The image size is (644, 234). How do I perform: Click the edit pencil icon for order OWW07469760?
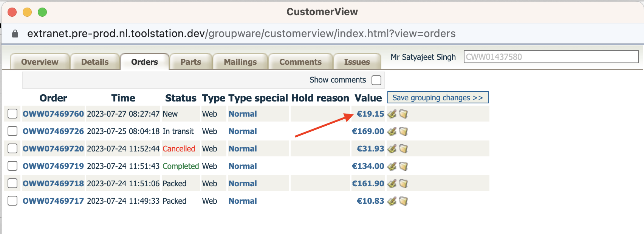[x=392, y=114]
